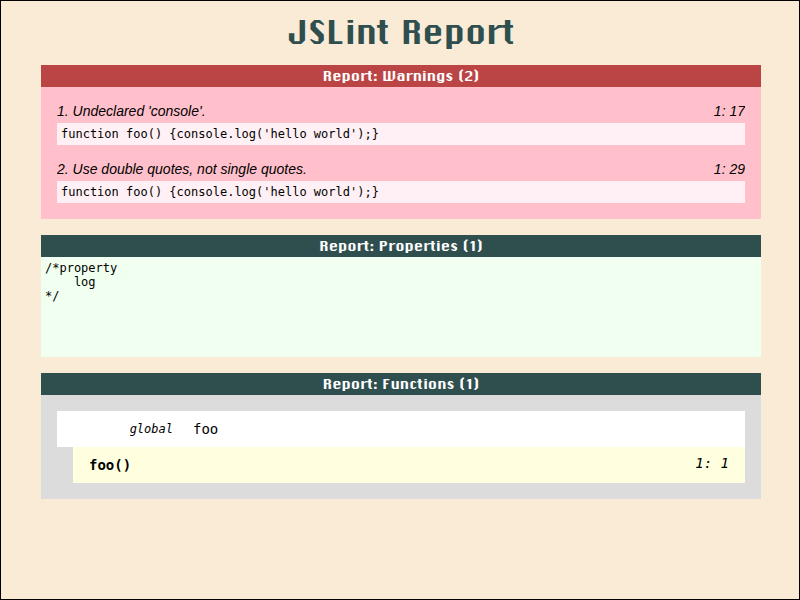This screenshot has width=800, height=600.
Task: Select the Report: Functions (1) header
Action: (401, 384)
